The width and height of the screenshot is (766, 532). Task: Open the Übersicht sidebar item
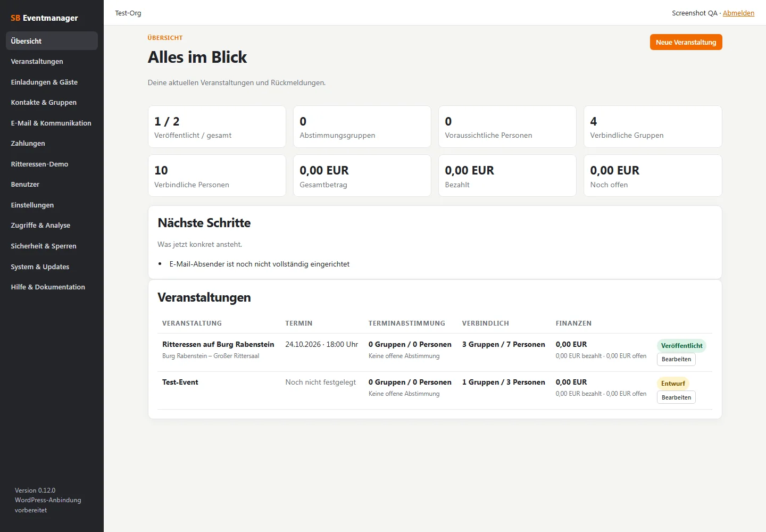point(52,41)
